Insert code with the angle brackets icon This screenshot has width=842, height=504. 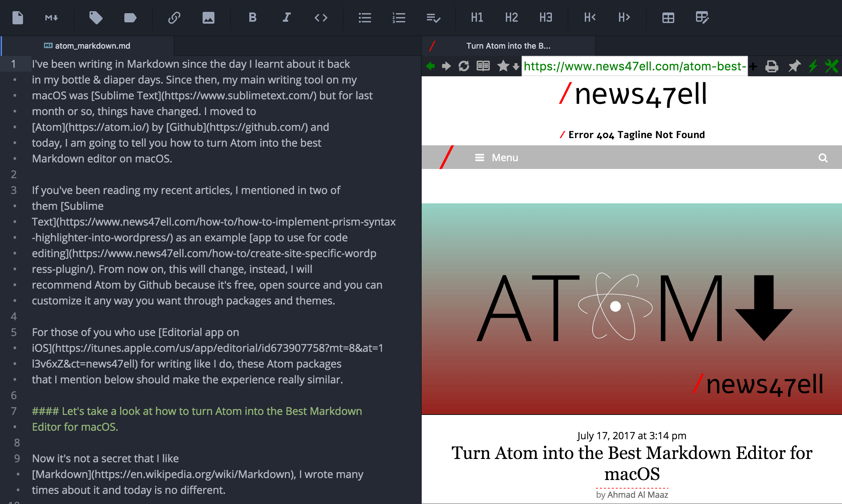[321, 18]
